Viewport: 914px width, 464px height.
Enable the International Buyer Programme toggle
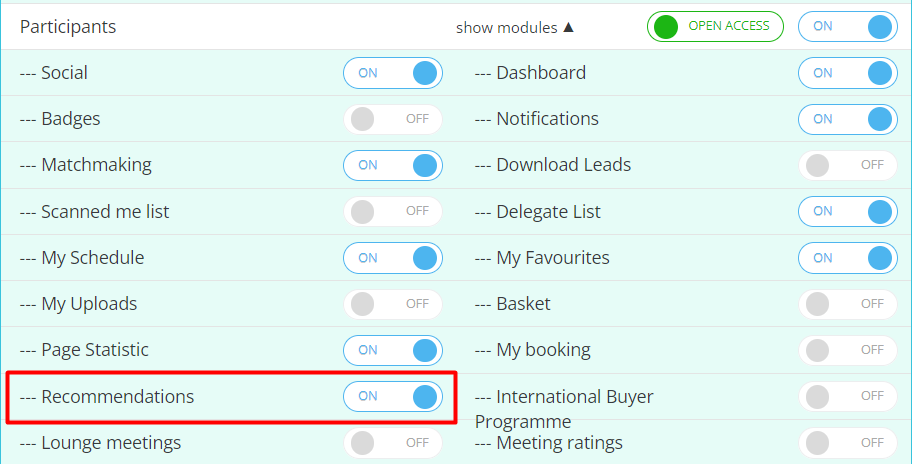[847, 396]
